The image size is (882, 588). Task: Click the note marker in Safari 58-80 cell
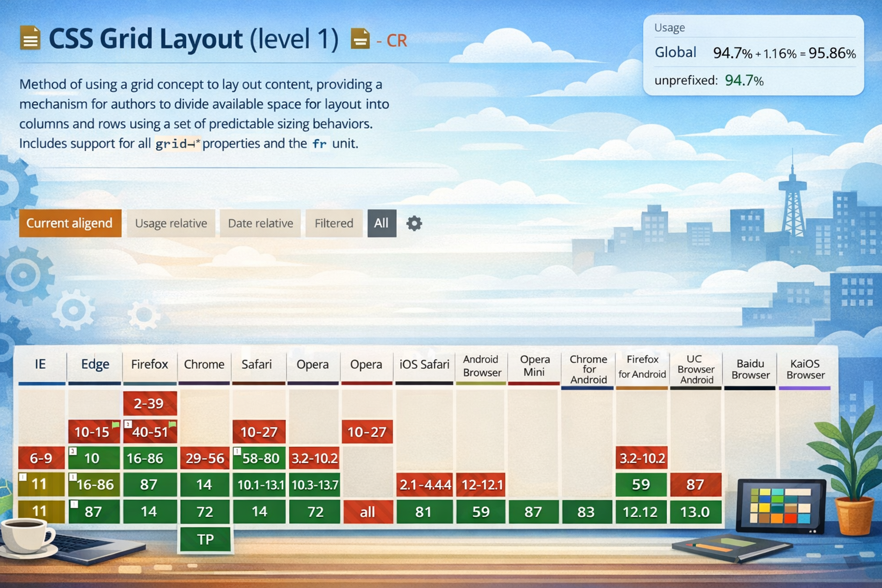point(237,451)
